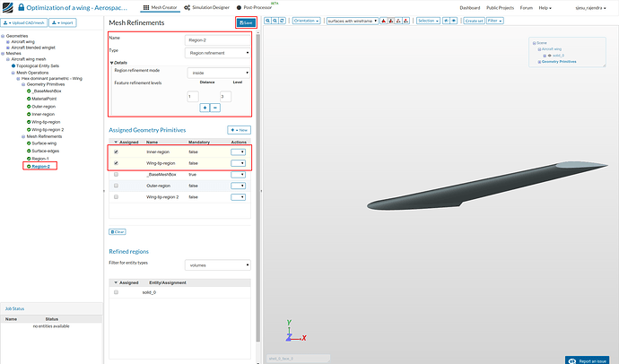This screenshot has height=364, width=619.
Task: Click the Name field containing Region-2
Action: pos(218,39)
